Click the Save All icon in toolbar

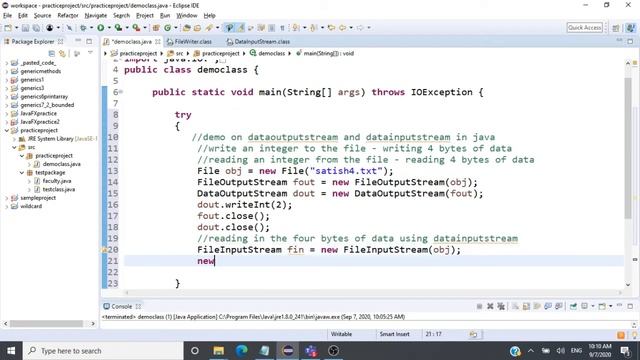pyautogui.click(x=36, y=28)
